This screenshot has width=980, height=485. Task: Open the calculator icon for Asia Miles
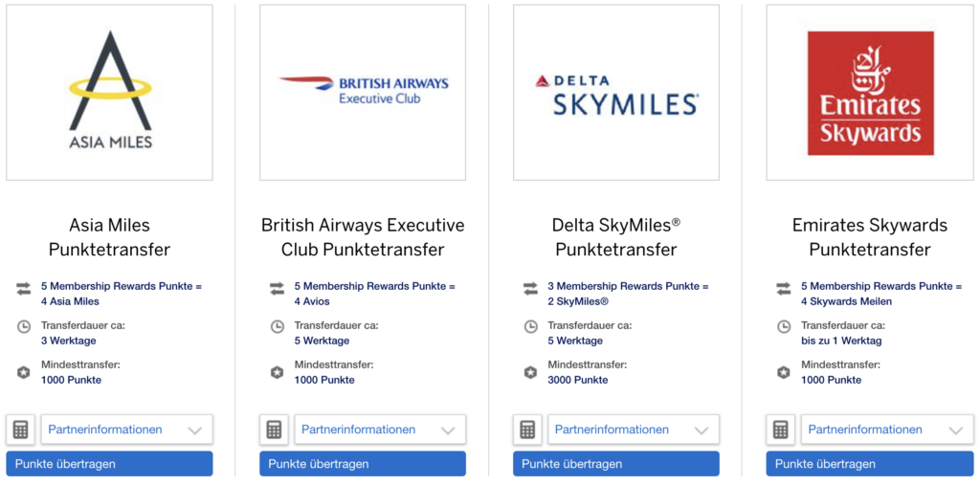click(x=21, y=430)
